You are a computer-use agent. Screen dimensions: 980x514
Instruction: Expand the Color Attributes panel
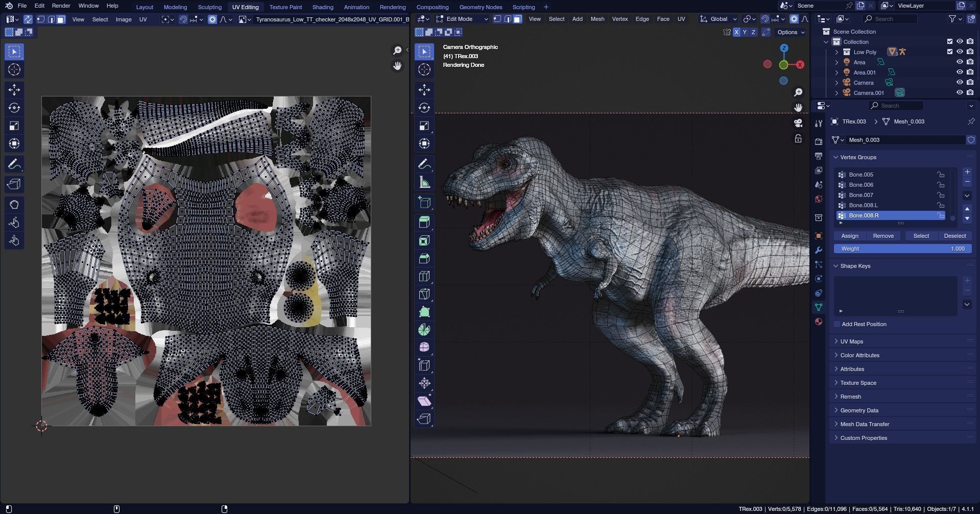(859, 355)
